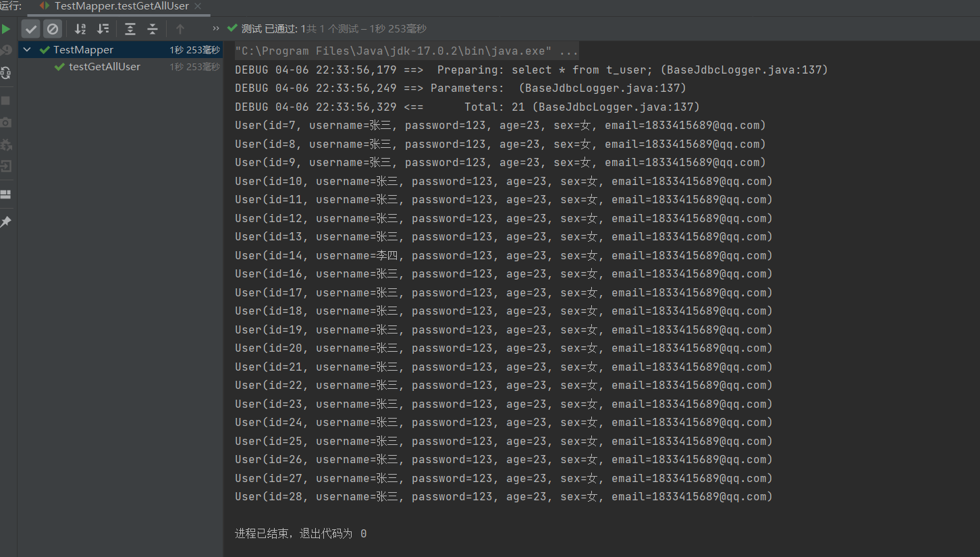Click the User(id=8 output line
Screen dimensions: 980x557
coord(501,144)
